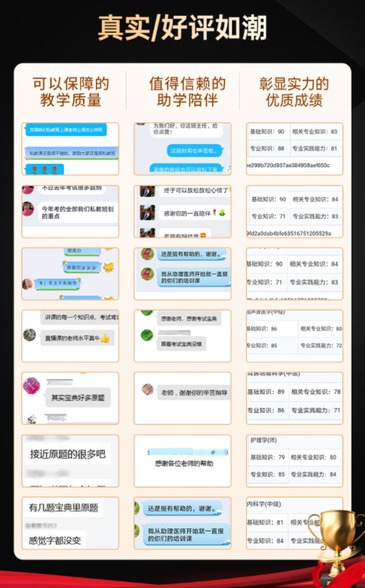The width and height of the screenshot is (365, 588).
Task: Open the 有几题宝典里原题 review screenshot
Action: click(x=70, y=523)
